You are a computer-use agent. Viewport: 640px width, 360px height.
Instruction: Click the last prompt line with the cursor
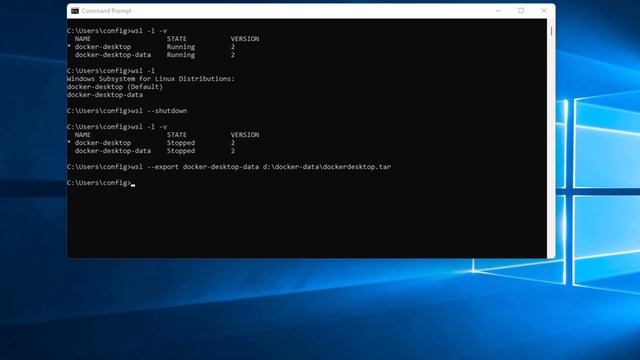click(x=101, y=183)
